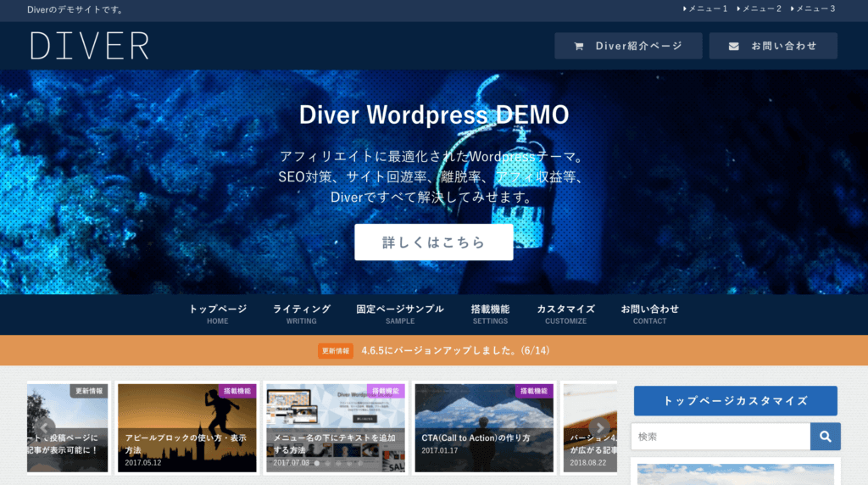Open メニュー2 in the top bar

759,8
